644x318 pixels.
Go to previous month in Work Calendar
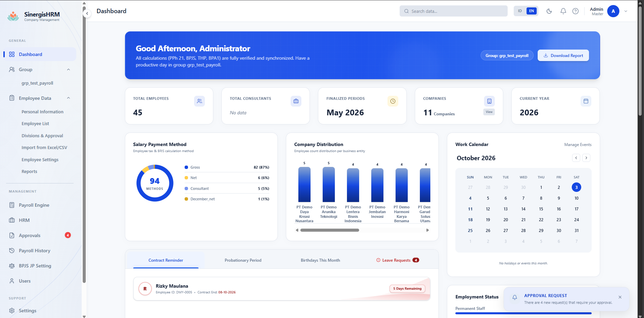click(x=576, y=158)
